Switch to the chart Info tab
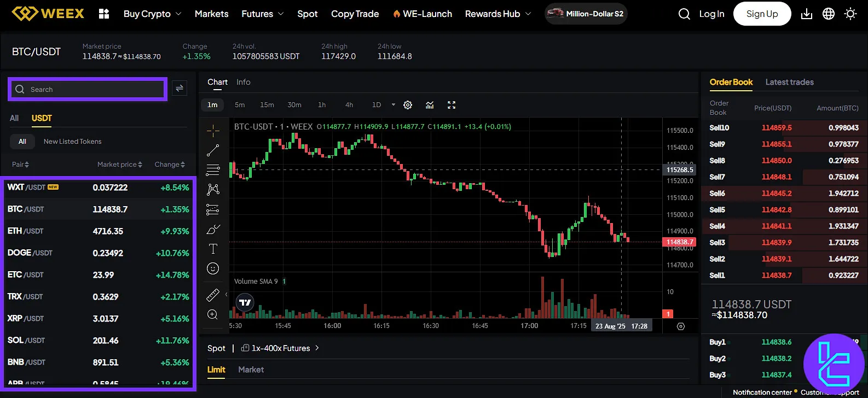Image resolution: width=868 pixels, height=398 pixels. (x=244, y=82)
